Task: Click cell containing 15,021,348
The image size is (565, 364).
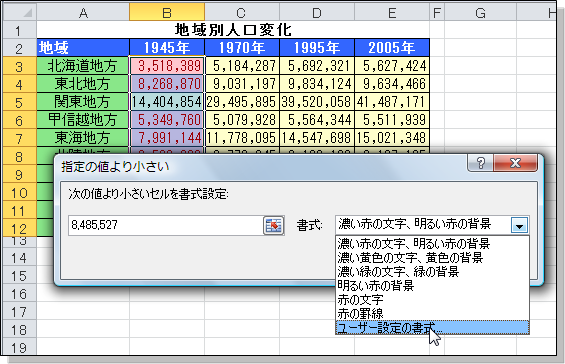Action: 392,138
